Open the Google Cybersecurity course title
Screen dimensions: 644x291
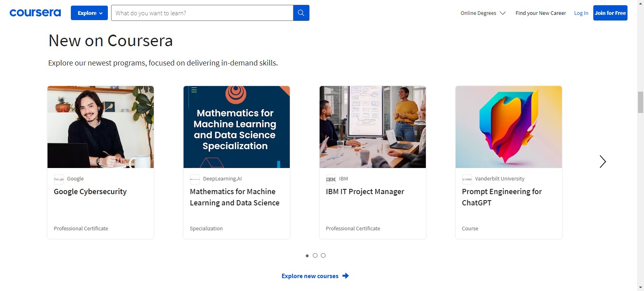tap(90, 192)
